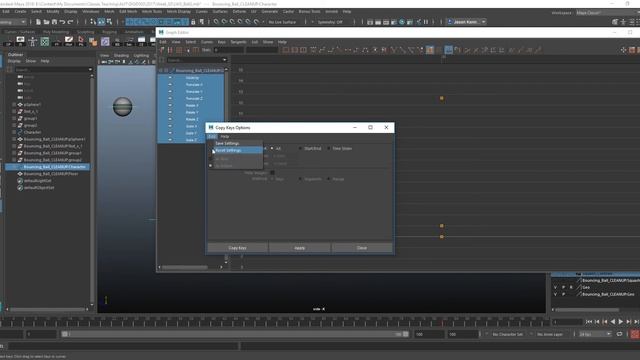Select the All time range radio button
Image resolution: width=640 pixels, height=360 pixels.
click(272, 149)
